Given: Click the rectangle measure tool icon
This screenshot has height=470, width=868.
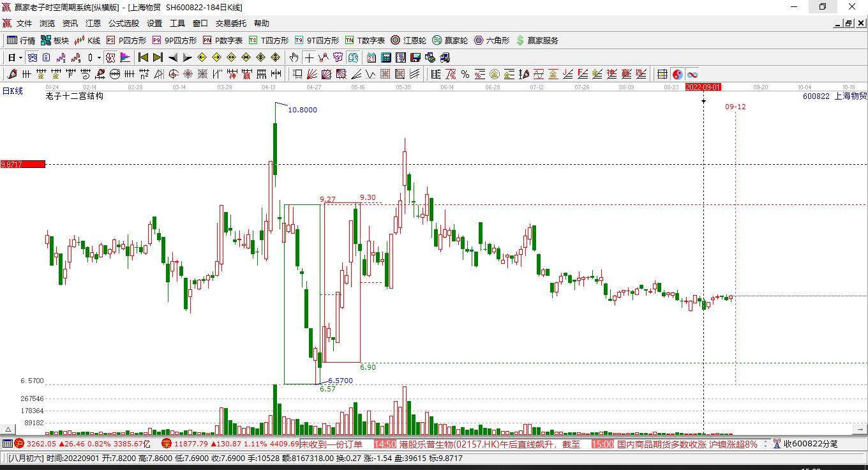Looking at the screenshot, I should 297,74.
